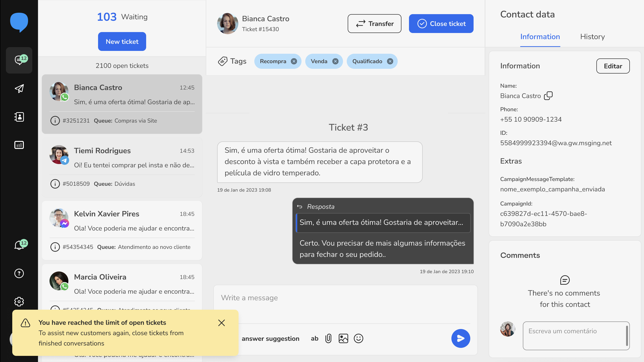Click the info icon on ticket #54354345
This screenshot has height=362, width=644.
pos(55,247)
